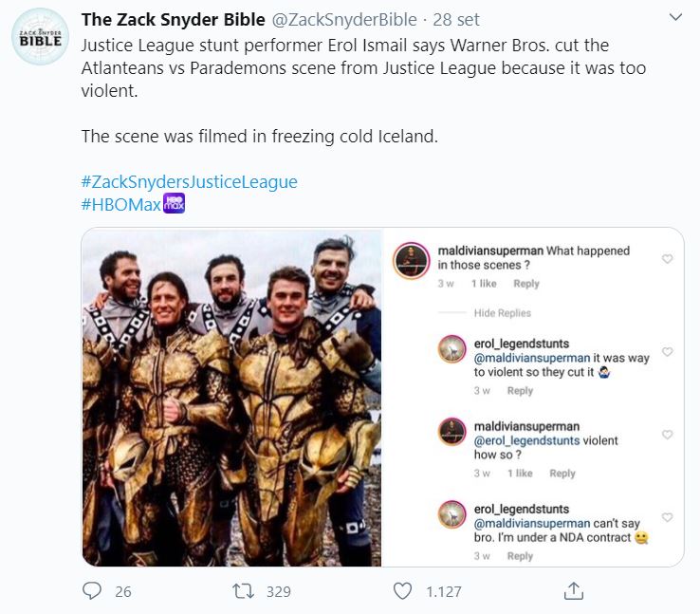700x614 pixels.
Task: Like the 'What happened in those scenes' comment
Action: pos(667,258)
